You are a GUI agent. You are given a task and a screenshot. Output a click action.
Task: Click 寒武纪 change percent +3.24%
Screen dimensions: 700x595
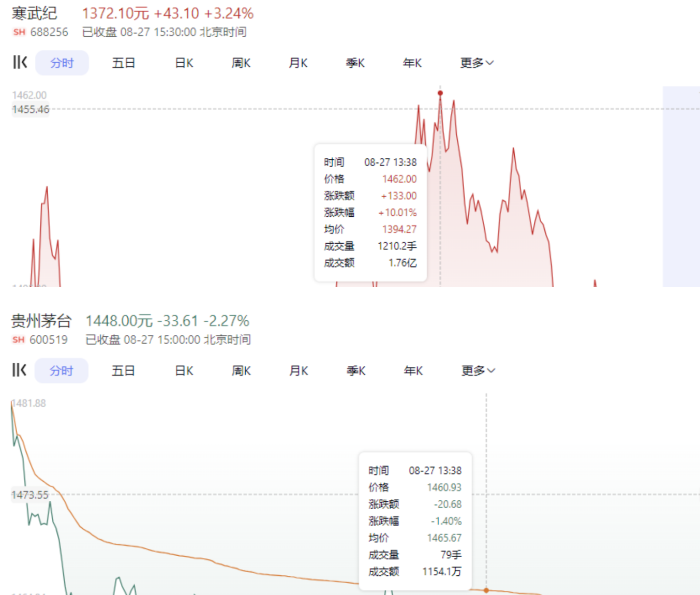coord(229,13)
